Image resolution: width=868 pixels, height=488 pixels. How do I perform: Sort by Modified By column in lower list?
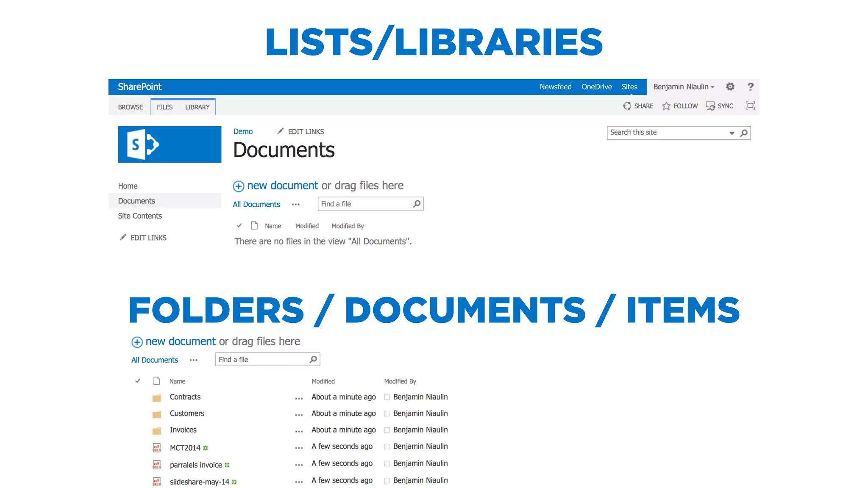400,381
